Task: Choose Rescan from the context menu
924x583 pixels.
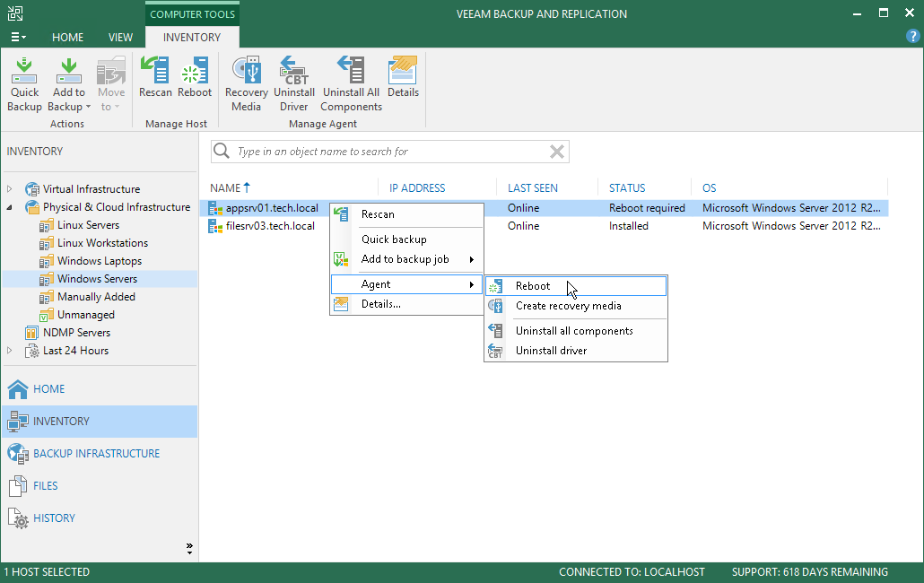Action: pos(406,214)
